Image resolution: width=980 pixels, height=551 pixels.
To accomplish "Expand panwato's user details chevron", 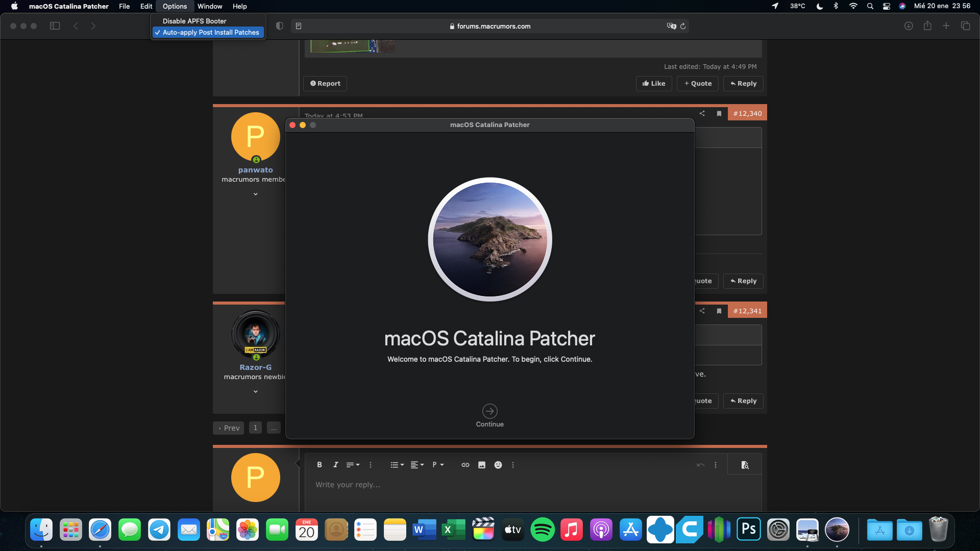I will coord(256,194).
